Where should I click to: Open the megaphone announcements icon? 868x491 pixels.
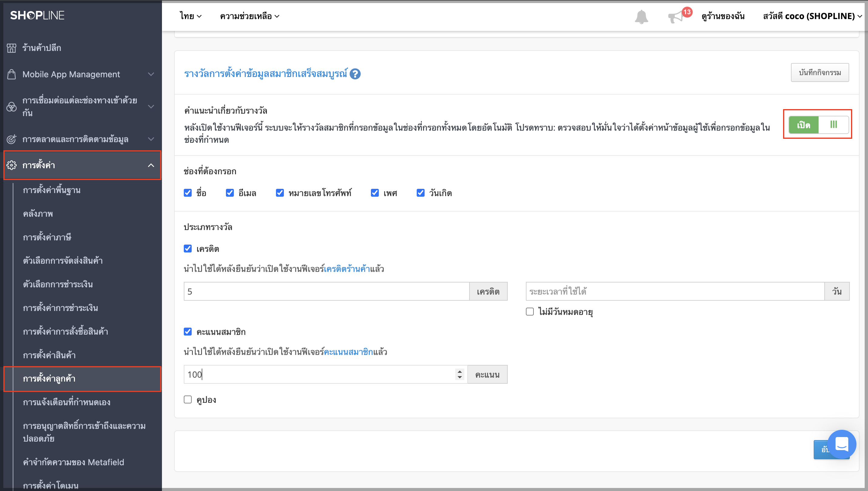(676, 17)
